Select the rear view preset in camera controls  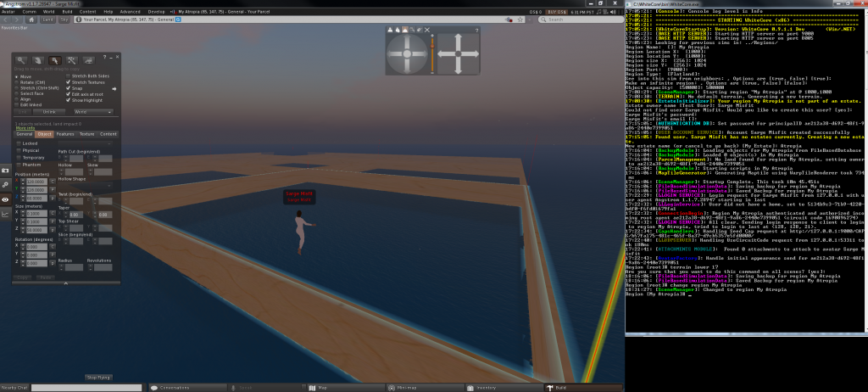point(404,30)
